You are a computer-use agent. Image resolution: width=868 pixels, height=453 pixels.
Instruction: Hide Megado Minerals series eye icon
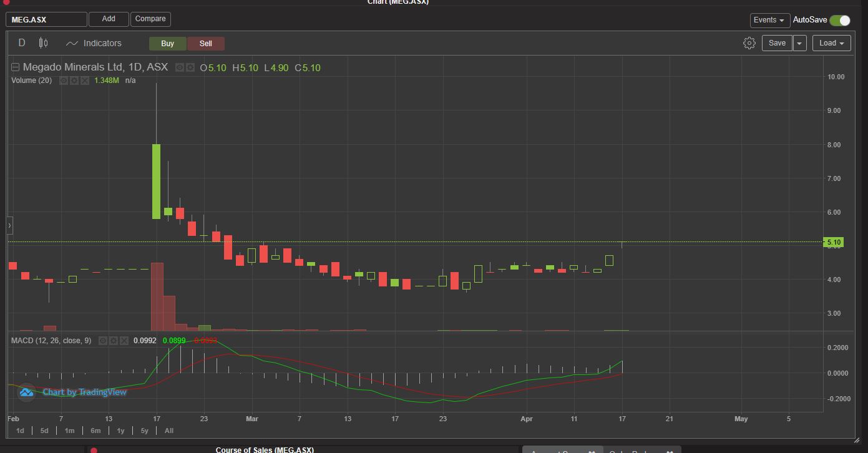click(x=180, y=67)
